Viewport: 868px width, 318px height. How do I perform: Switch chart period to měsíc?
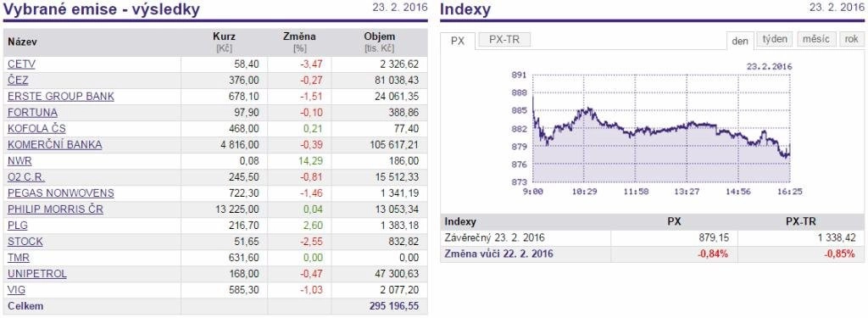pos(816,39)
